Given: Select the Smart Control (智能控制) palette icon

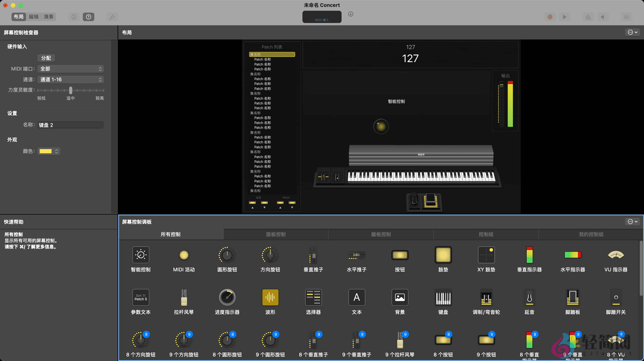Looking at the screenshot, I should 140,255.
